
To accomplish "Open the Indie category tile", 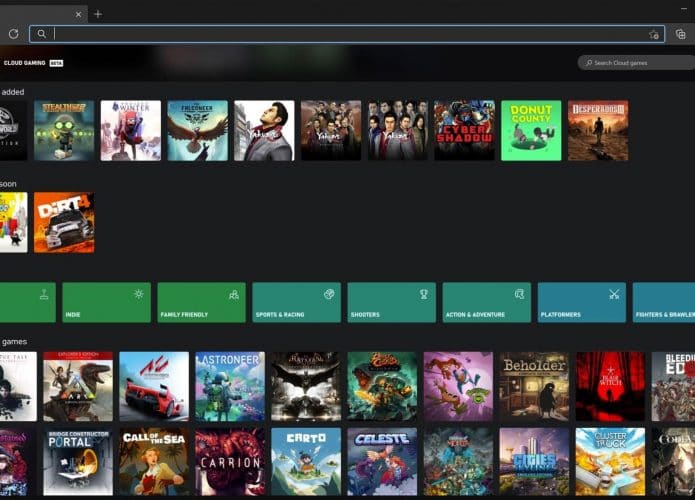I will click(106, 302).
